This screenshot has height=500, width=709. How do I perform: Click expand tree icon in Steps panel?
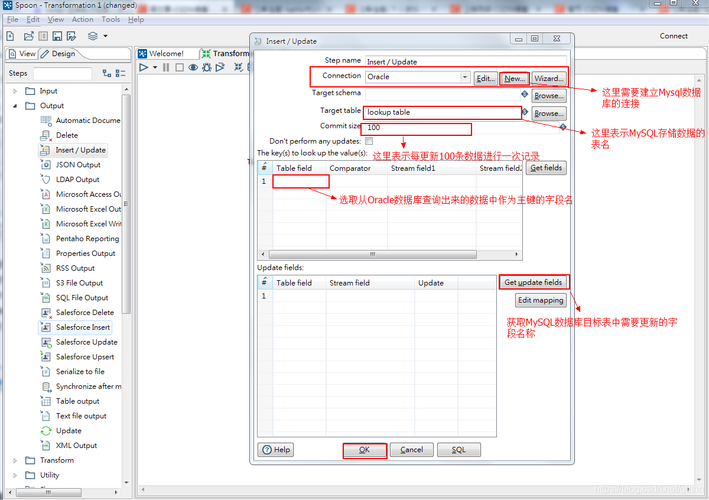(107, 73)
